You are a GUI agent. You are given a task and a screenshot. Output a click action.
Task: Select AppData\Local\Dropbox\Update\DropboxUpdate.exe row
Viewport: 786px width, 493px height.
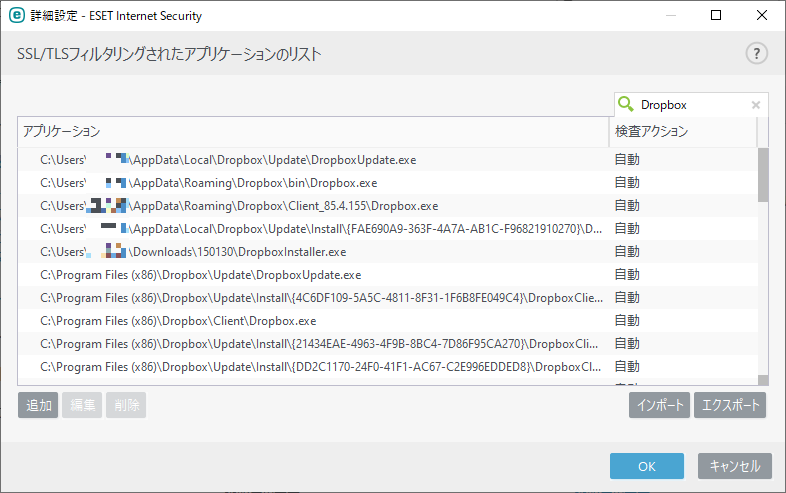point(388,160)
